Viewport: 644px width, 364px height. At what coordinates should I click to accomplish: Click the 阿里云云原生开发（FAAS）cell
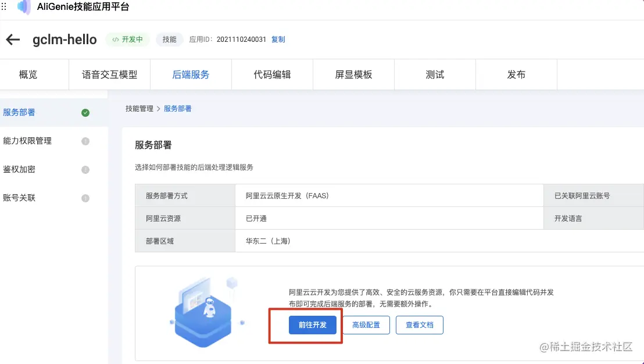(x=389, y=195)
